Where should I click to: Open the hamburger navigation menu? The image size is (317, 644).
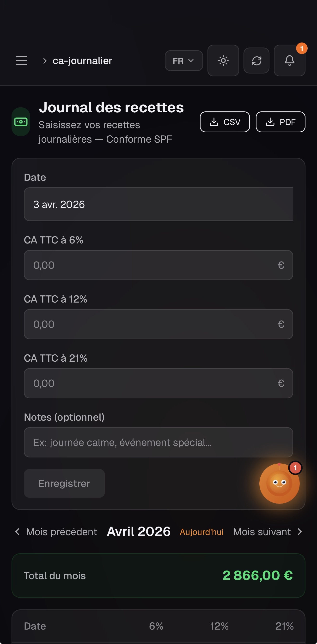pos(22,61)
